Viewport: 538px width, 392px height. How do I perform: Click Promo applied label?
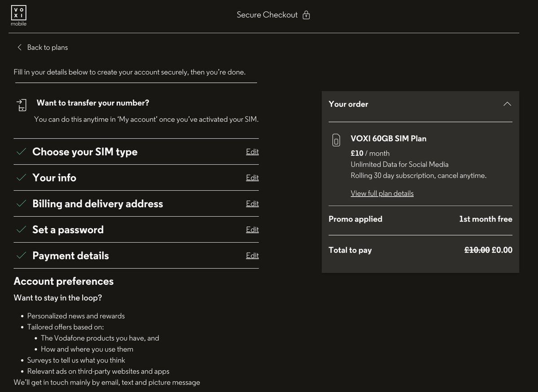355,219
